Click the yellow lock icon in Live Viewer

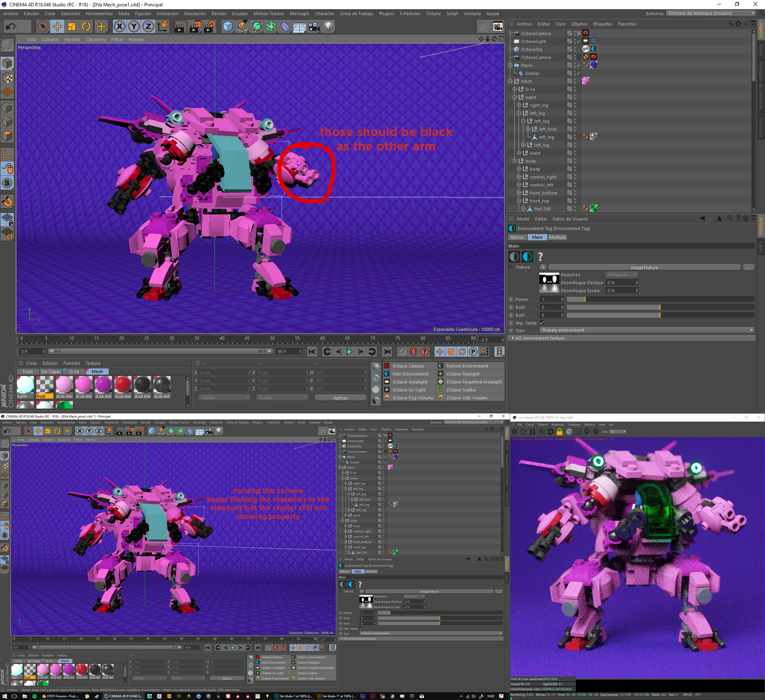(x=560, y=432)
